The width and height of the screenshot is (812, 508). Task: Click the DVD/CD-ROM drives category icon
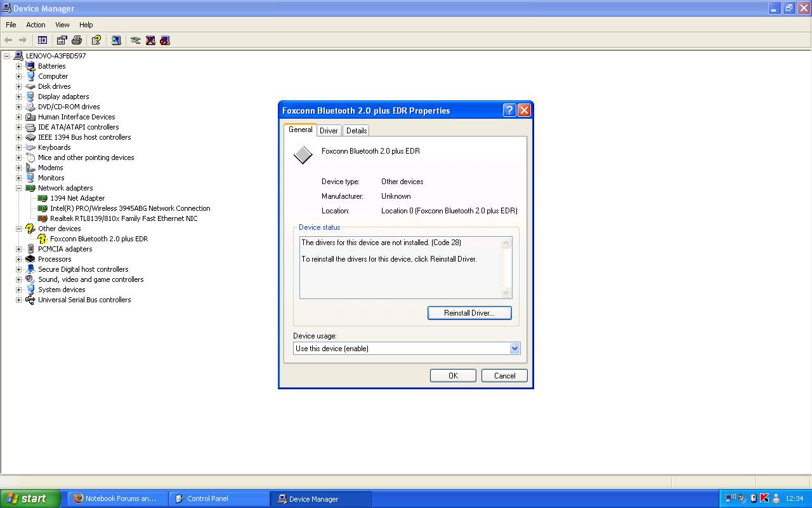30,107
